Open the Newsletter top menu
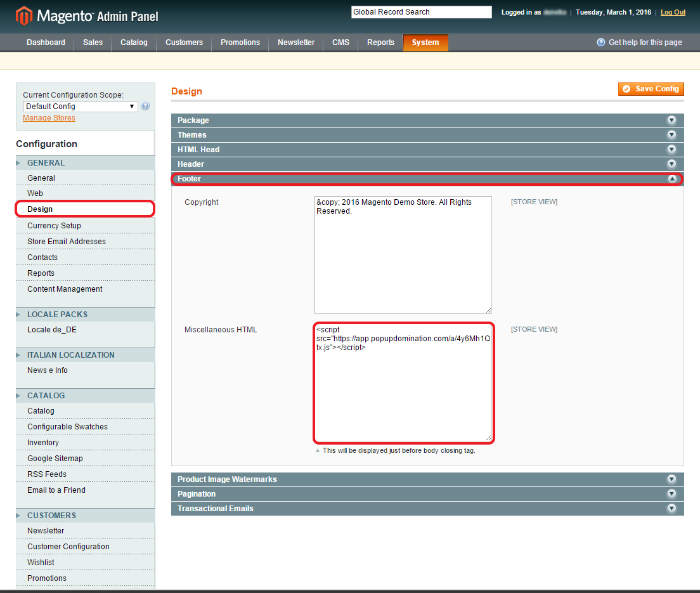Screen dimensions: 700x593 click(x=296, y=42)
